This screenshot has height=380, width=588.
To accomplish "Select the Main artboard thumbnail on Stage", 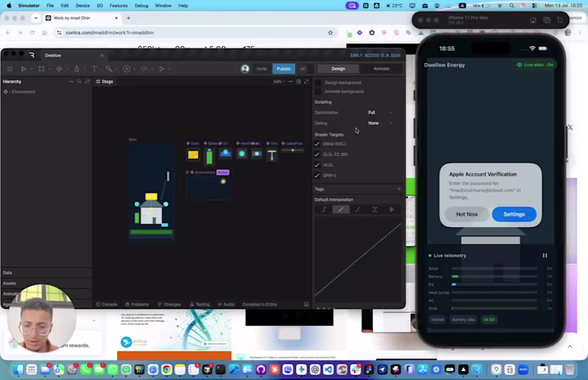I will [x=151, y=191].
